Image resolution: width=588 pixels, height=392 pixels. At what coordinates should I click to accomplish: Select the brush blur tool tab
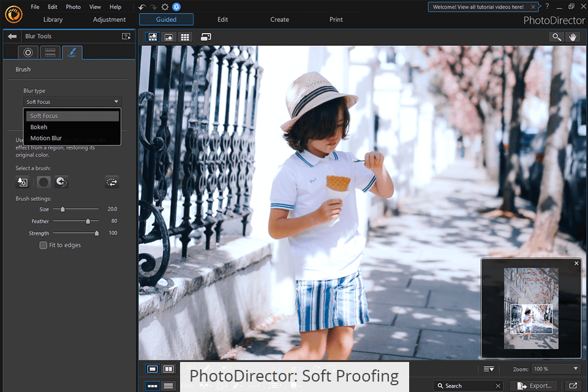click(x=72, y=53)
